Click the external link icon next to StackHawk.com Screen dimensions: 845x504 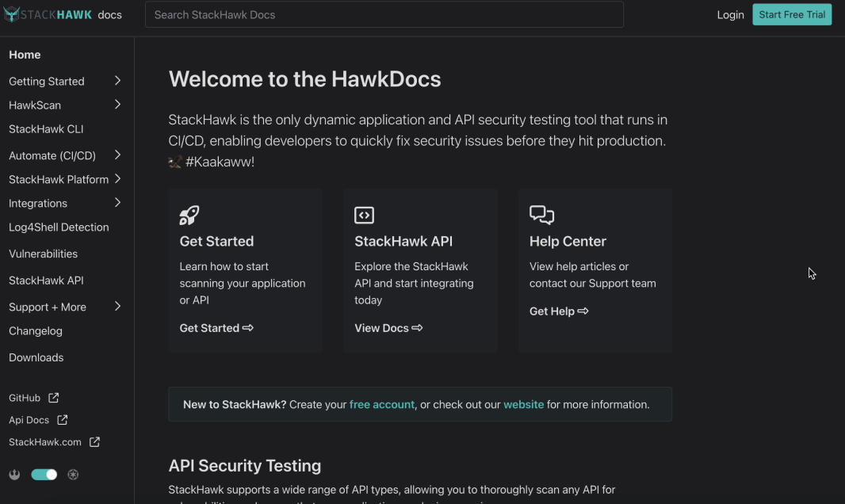pyautogui.click(x=94, y=441)
